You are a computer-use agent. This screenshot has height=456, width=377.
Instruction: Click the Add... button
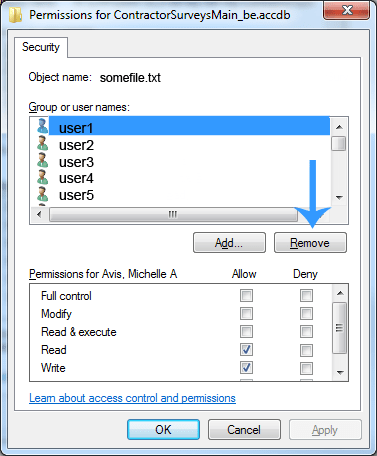229,243
